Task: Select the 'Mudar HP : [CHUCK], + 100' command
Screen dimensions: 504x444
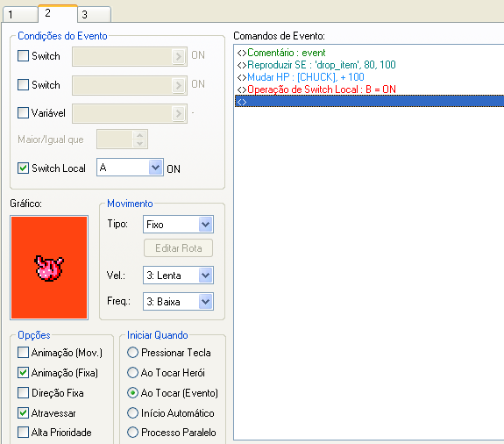Action: [x=369, y=77]
